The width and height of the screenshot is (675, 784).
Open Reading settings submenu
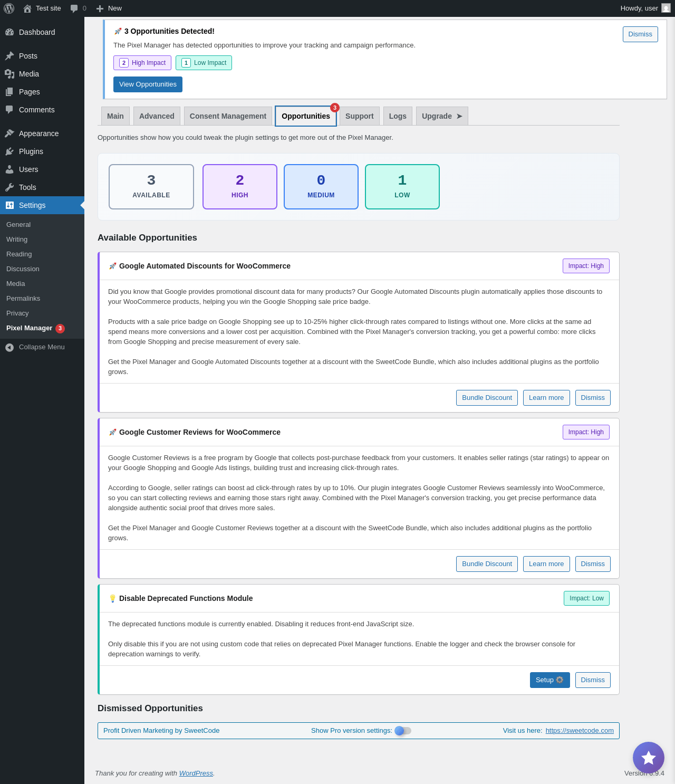point(19,254)
